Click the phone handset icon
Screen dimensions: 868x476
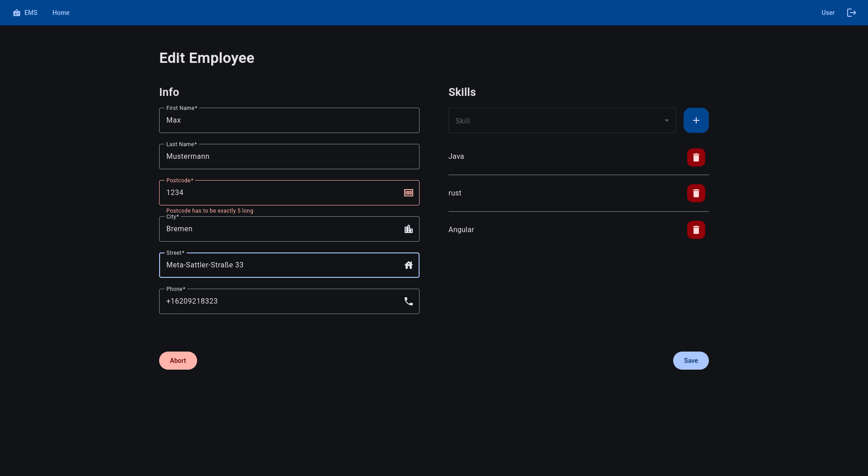[x=409, y=301]
